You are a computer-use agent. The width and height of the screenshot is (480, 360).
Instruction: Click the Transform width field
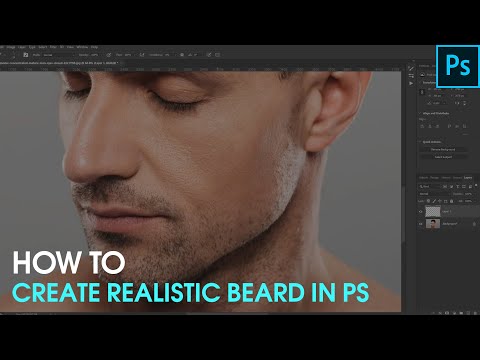437,89
